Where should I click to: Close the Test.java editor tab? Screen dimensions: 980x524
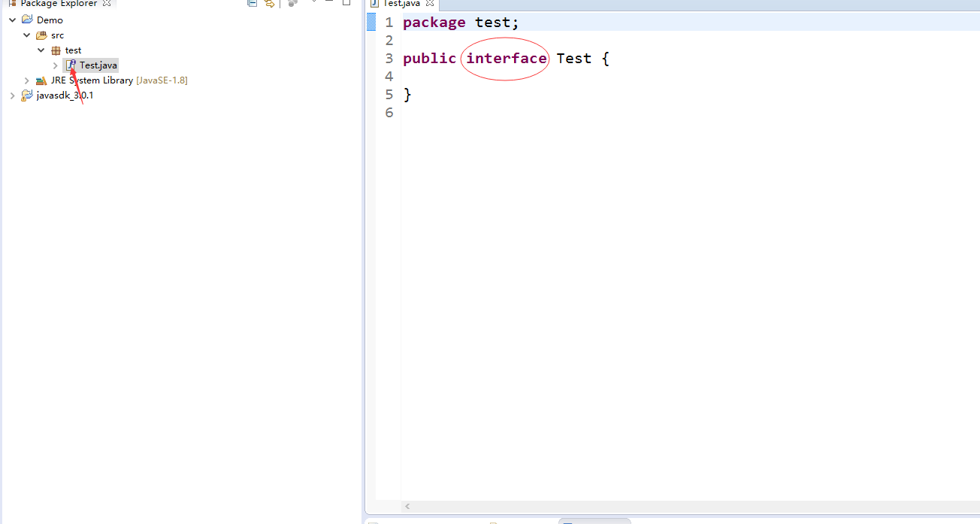click(430, 3)
